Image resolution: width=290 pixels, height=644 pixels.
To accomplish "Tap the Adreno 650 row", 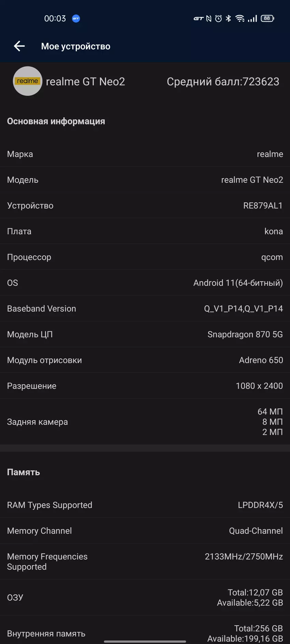I will click(x=145, y=360).
